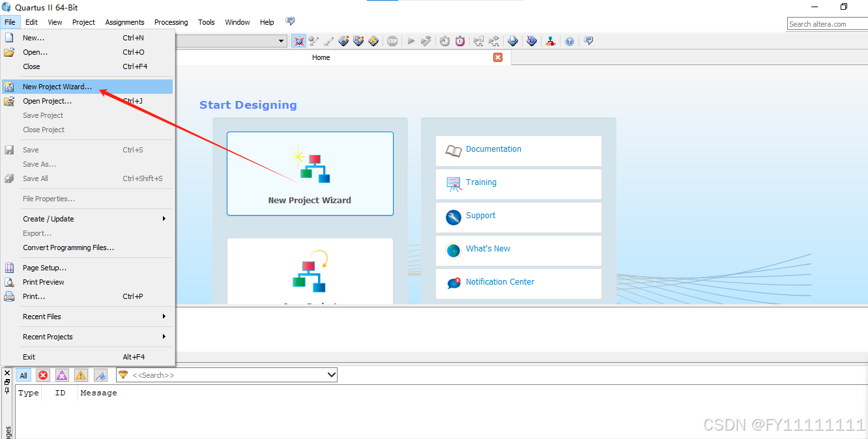Click the blue help question mark icon

[x=570, y=41]
